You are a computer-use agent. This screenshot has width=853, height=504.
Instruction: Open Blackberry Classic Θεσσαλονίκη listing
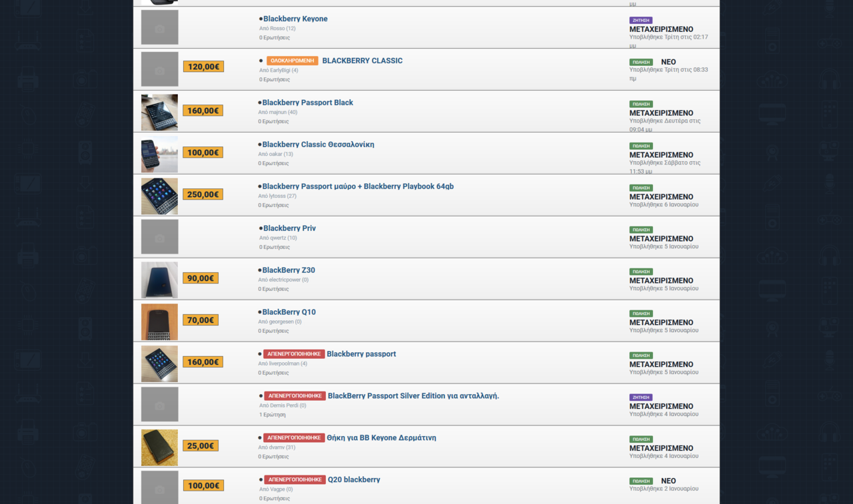click(319, 144)
